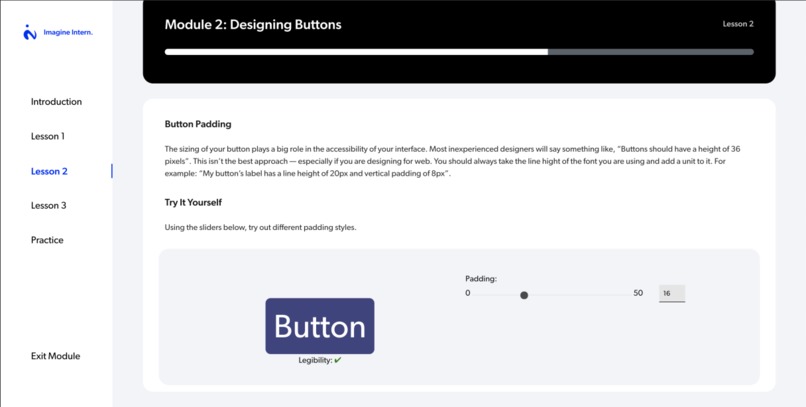
Task: Click the module progress bar
Action: (x=459, y=52)
